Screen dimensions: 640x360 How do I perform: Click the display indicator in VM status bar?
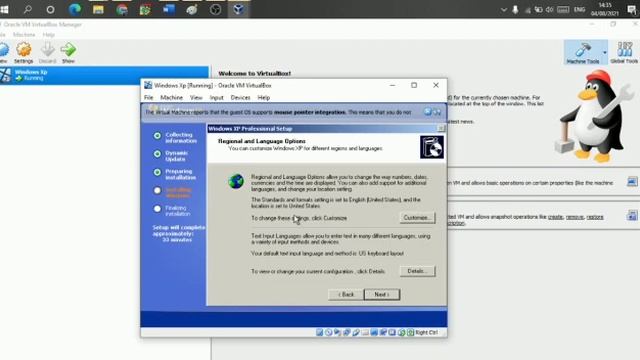click(x=374, y=333)
